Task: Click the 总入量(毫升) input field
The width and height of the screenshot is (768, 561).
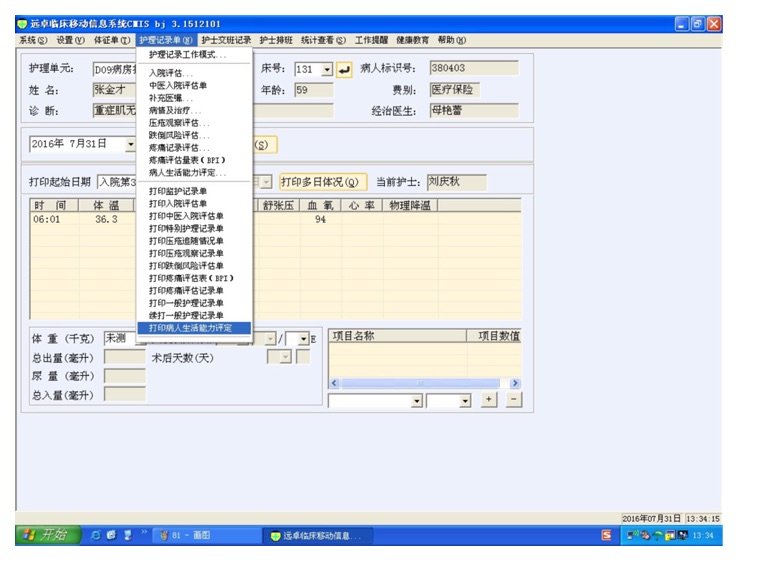Action: pyautogui.click(x=125, y=395)
